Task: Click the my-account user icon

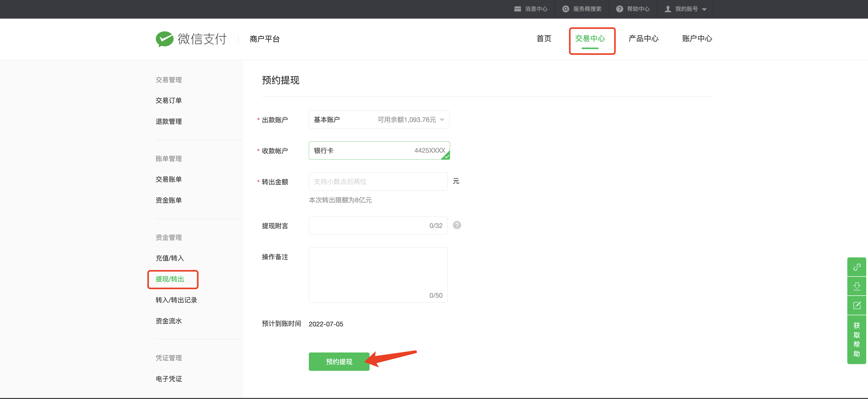Action: point(668,9)
